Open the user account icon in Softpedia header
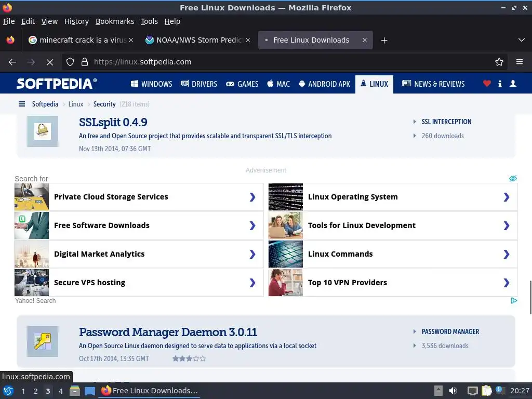The image size is (532, 399). (x=513, y=84)
